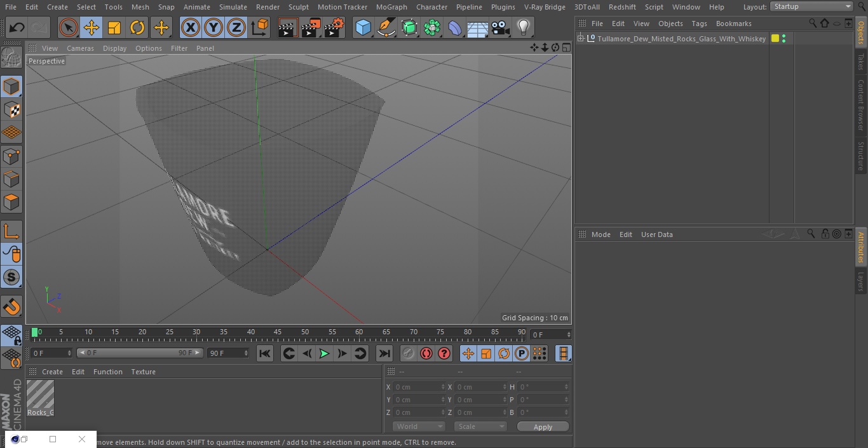Open the Timeline filmstrip icon
868x448 pixels.
point(563,353)
